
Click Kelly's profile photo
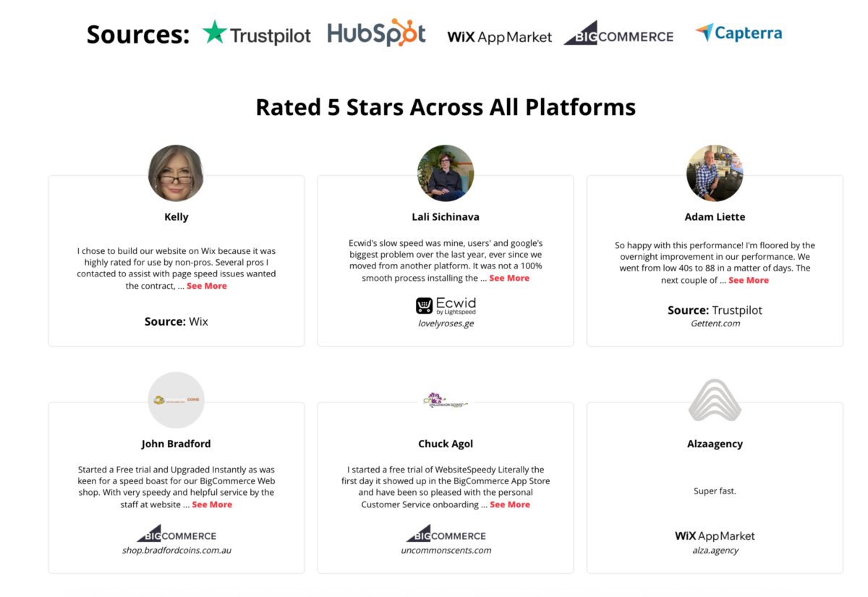click(x=176, y=173)
